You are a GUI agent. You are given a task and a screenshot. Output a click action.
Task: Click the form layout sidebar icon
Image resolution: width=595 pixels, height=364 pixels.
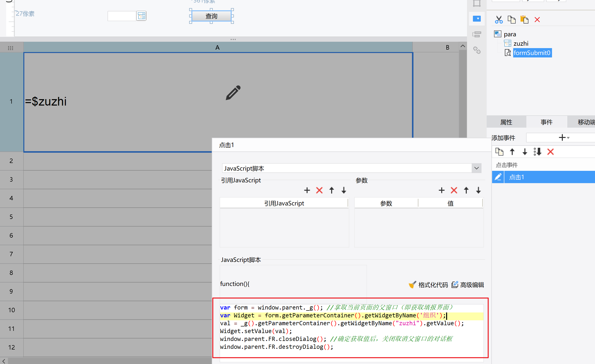[x=477, y=34]
